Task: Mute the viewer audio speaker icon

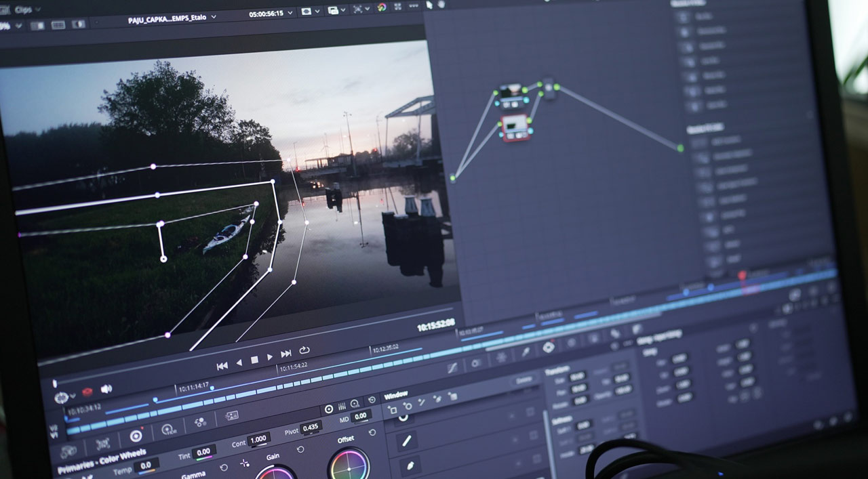Action: pyautogui.click(x=106, y=389)
